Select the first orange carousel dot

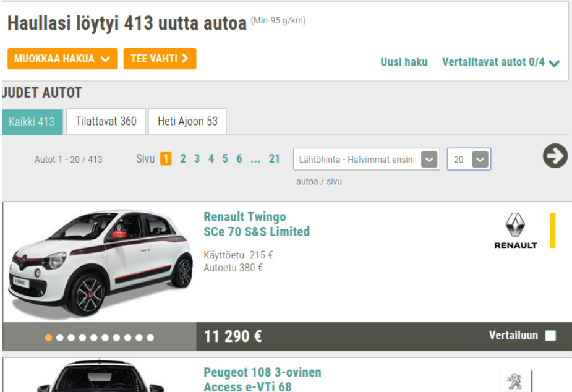tap(48, 338)
